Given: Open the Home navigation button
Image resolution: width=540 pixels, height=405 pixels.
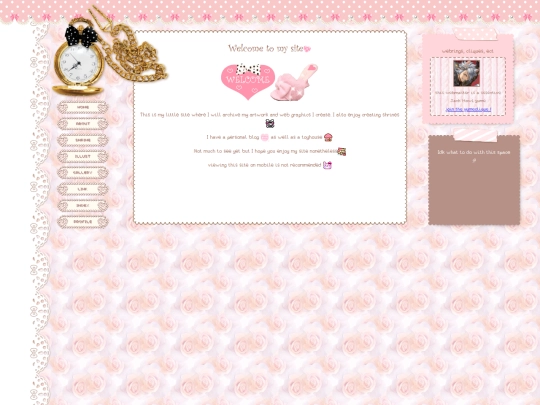Looking at the screenshot, I should click(83, 107).
